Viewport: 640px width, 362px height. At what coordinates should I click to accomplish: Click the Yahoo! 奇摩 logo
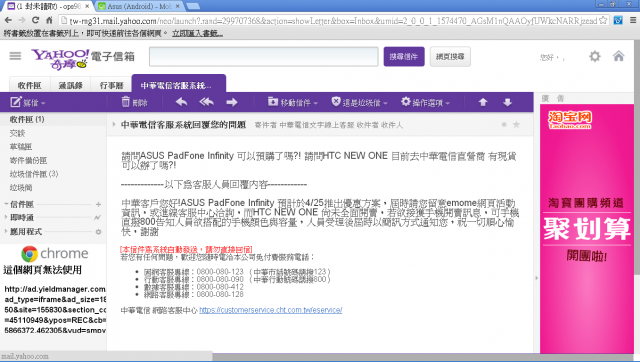[60, 60]
